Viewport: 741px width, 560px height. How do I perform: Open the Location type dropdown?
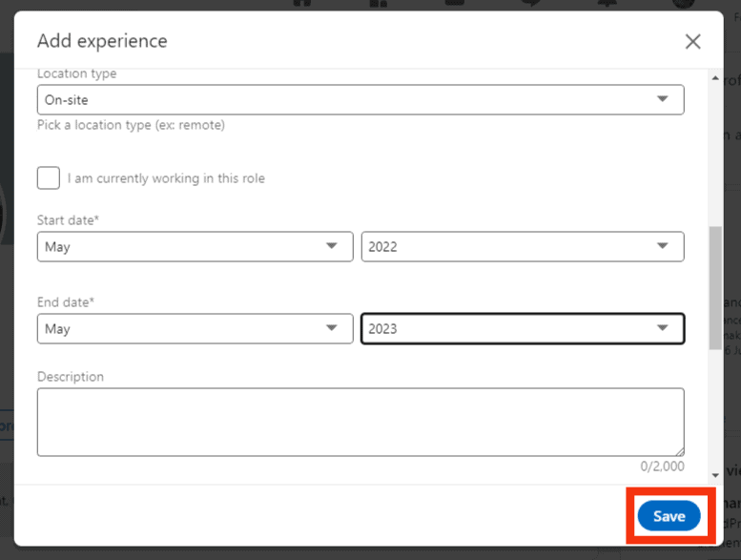360,100
